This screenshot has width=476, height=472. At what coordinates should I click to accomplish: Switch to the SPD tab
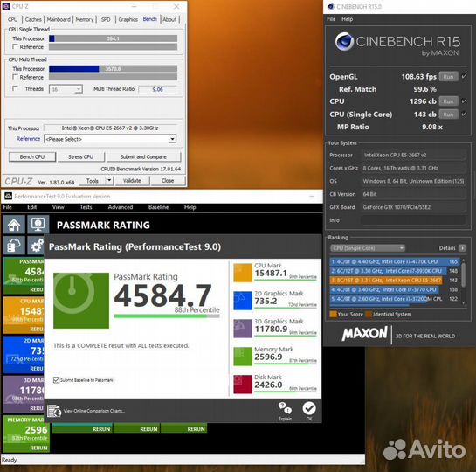tap(106, 19)
